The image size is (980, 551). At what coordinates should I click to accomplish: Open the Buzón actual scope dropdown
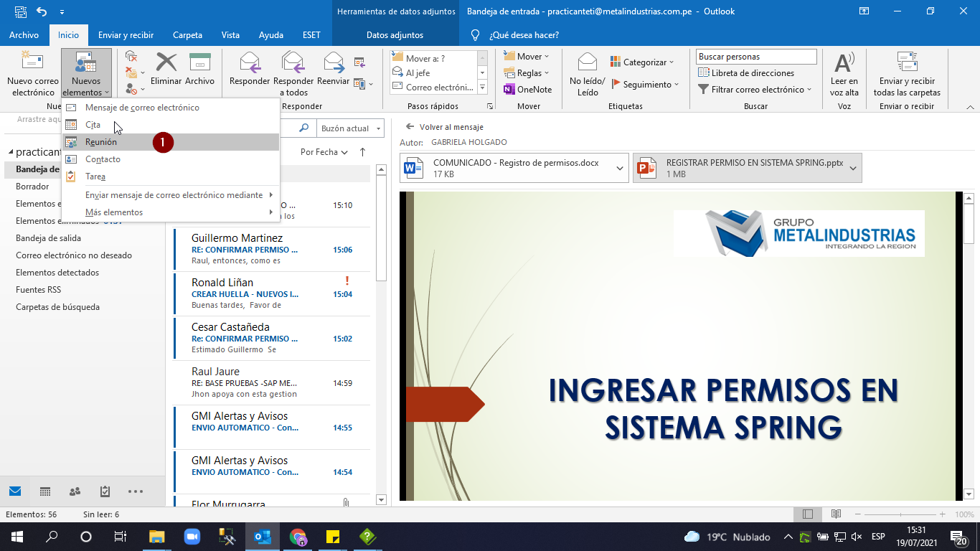349,128
